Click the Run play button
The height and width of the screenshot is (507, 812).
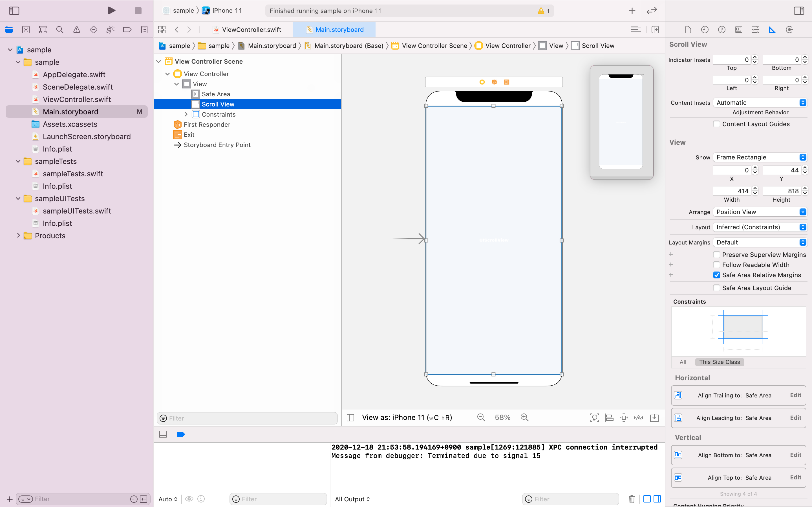tap(112, 10)
